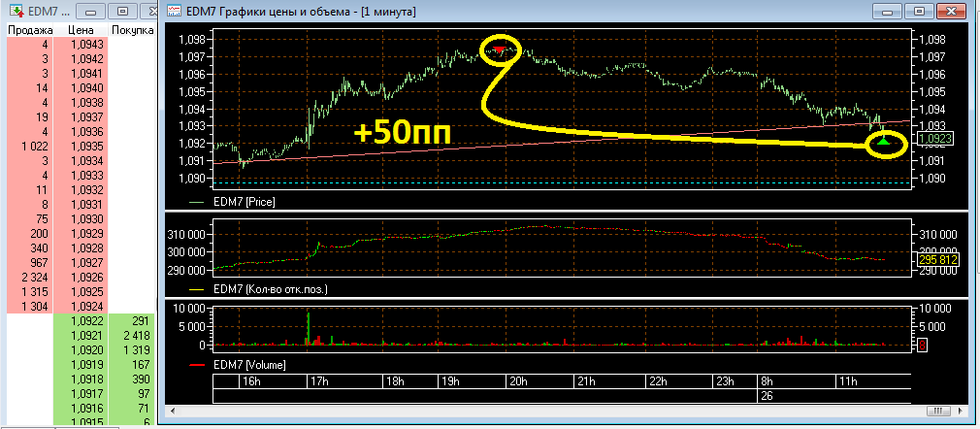Viewport: 980px width, 429px height.
Task: Click the open interest value 295 812
Action: 937,259
